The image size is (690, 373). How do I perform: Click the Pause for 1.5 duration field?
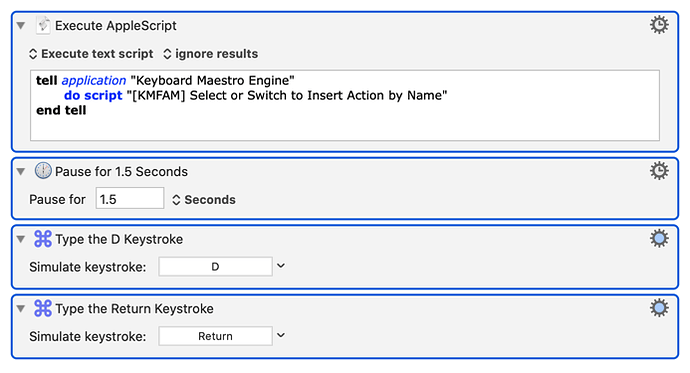[130, 198]
